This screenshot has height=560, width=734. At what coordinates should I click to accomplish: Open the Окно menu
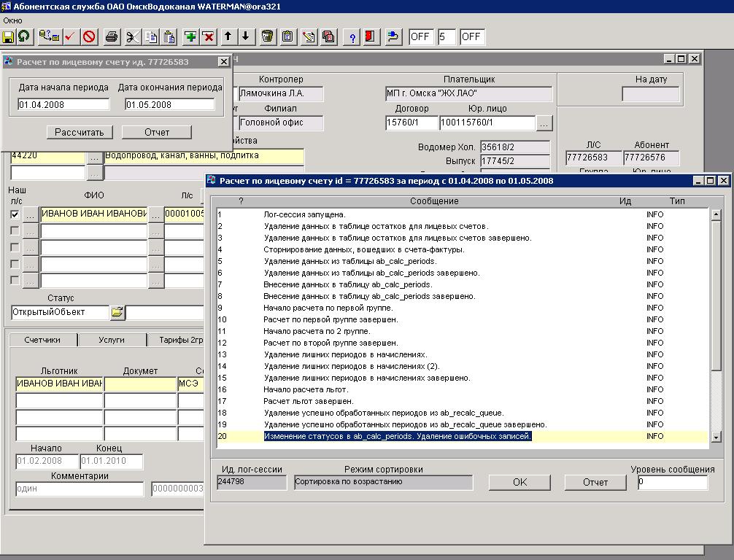click(x=13, y=20)
